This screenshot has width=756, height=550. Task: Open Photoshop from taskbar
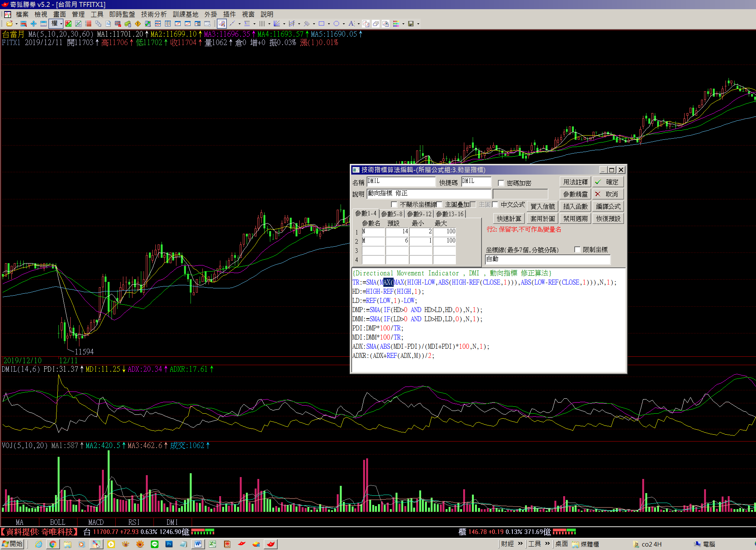pos(169,544)
